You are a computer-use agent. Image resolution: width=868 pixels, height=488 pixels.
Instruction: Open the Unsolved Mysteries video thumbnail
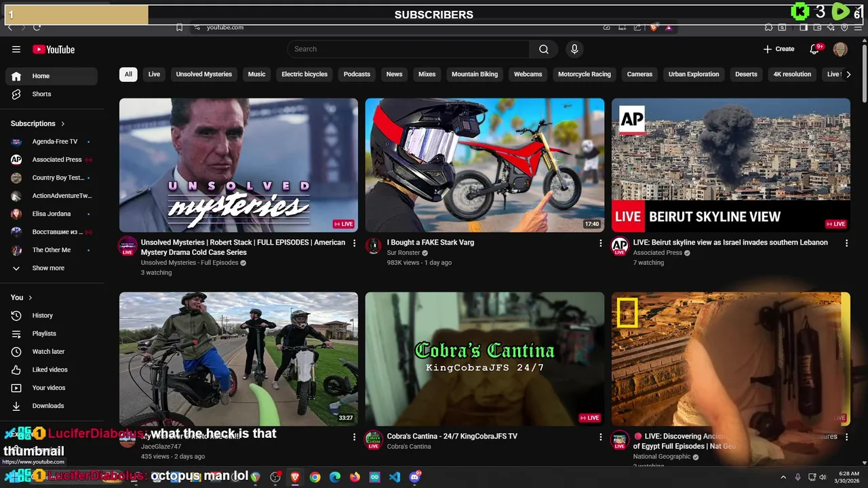[x=239, y=165]
